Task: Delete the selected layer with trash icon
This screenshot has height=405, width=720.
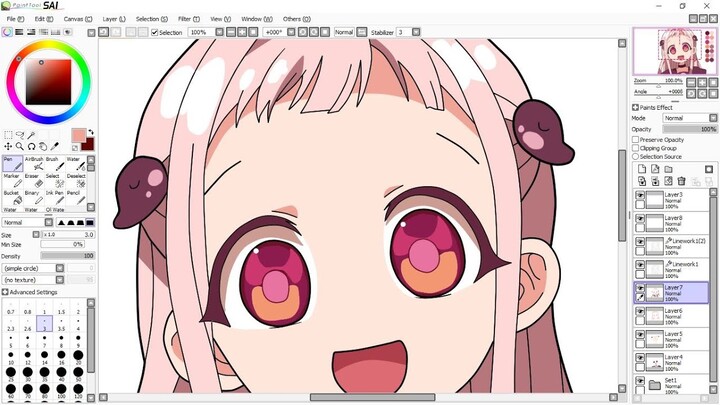Action: pos(681,181)
